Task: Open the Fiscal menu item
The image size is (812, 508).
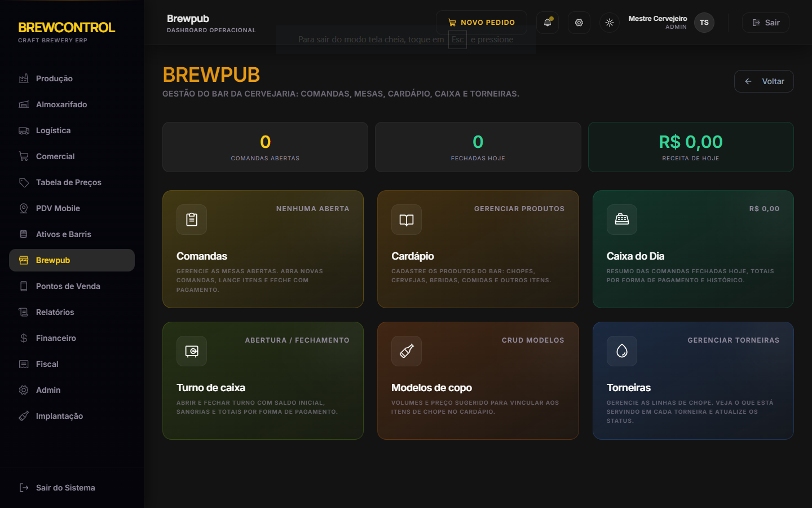Action: pos(72,364)
